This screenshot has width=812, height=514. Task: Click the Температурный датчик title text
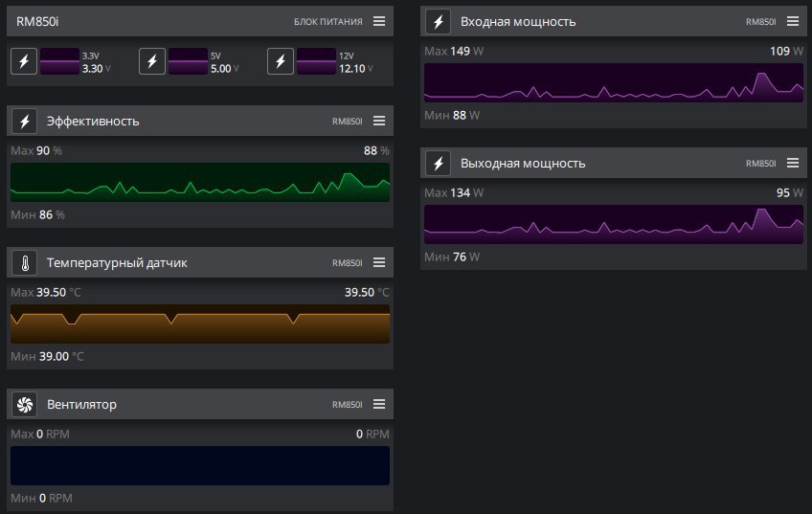tap(117, 263)
